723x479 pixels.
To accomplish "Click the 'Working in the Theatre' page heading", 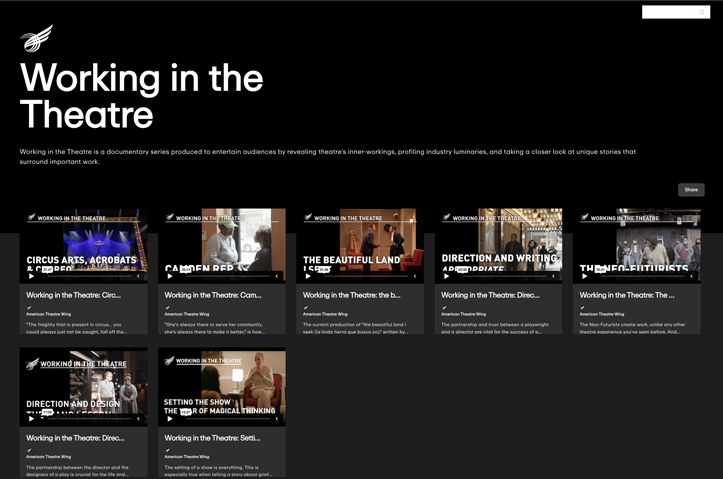I will 142,96.
